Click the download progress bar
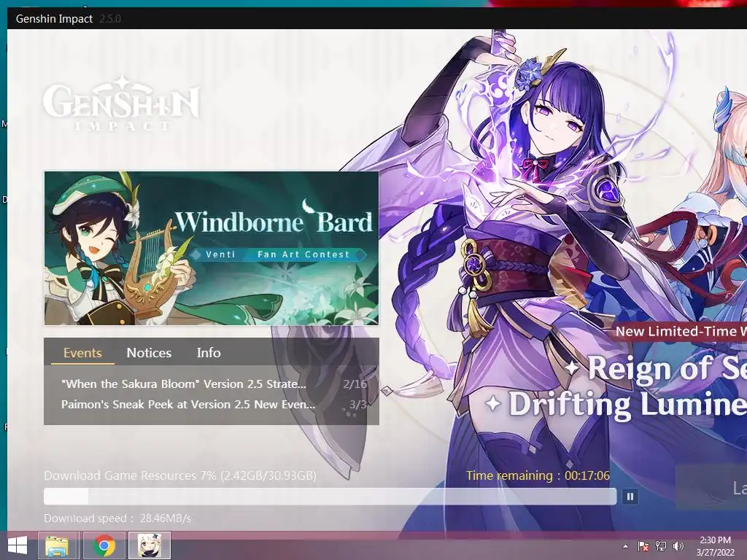This screenshot has width=747, height=560. [330, 497]
